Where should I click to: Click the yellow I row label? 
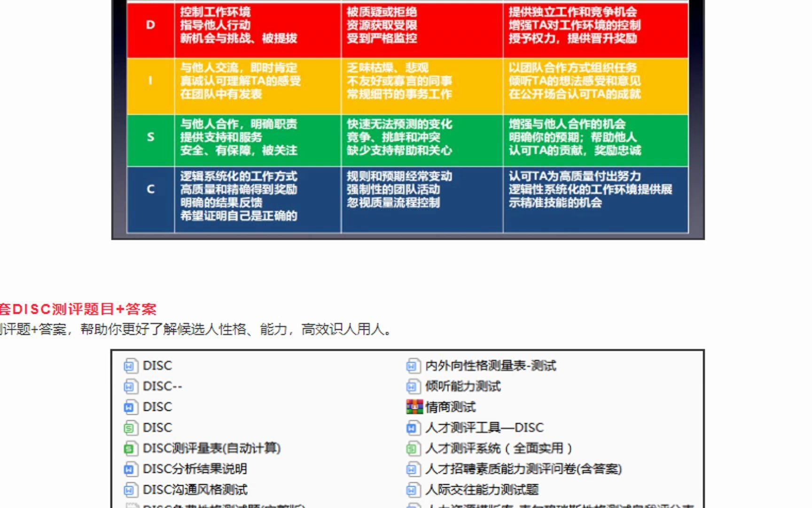point(150,81)
